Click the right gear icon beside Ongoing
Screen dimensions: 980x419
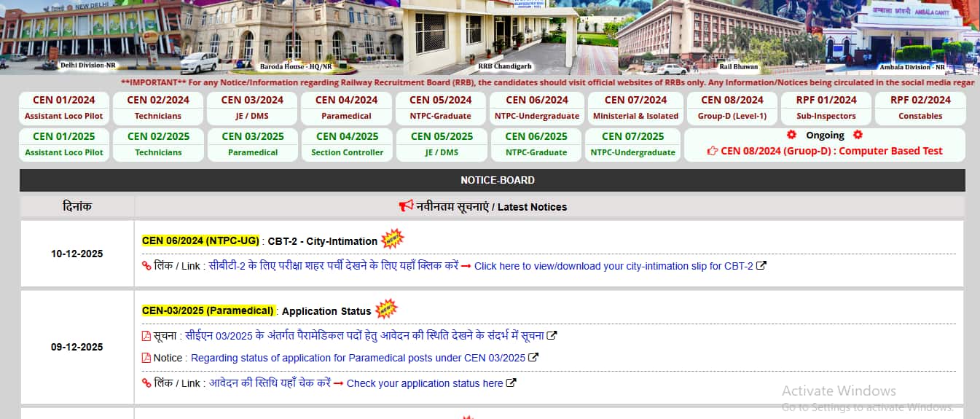tap(858, 135)
